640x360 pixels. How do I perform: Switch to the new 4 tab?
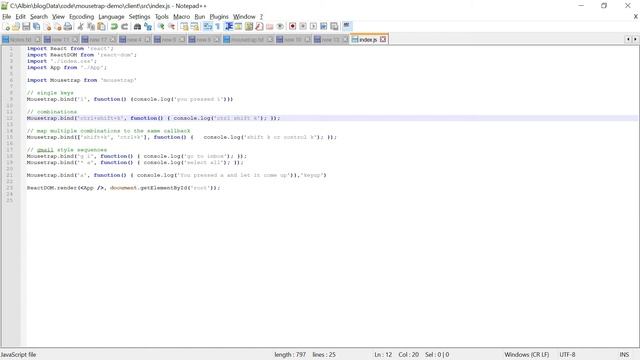click(134, 40)
